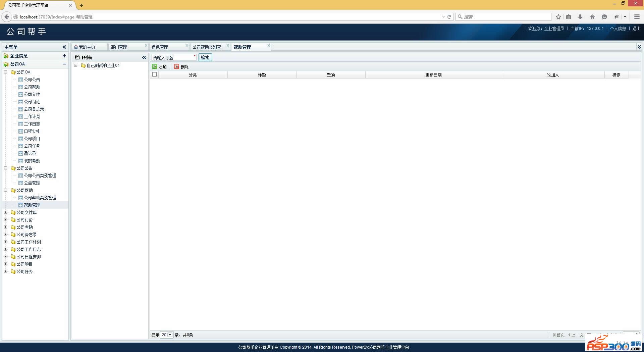Click the browser back arrow button
Viewport: 644px width, 352px height.
coord(7,17)
